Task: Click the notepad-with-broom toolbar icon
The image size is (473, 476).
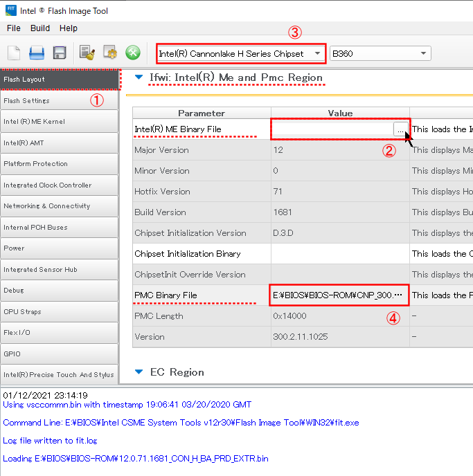Action: [87, 53]
